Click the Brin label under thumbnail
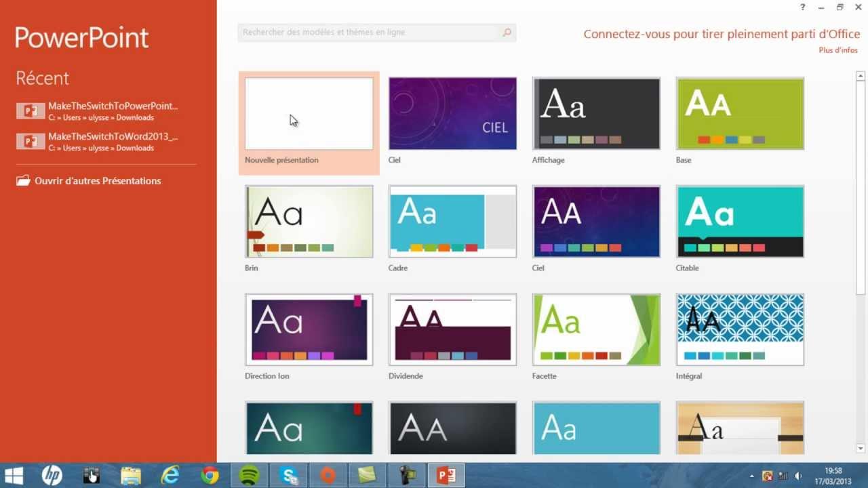Viewport: 868px width, 488px height. (x=252, y=268)
